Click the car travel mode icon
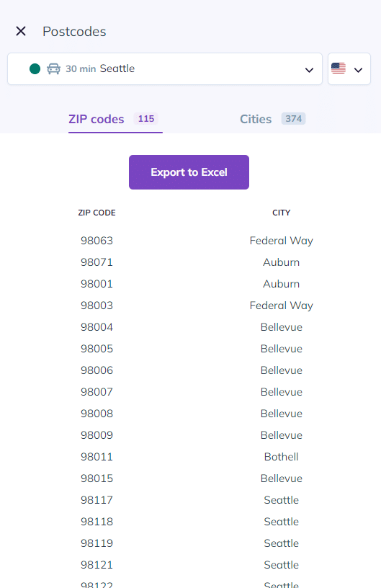Image resolution: width=381 pixels, height=588 pixels. click(53, 68)
